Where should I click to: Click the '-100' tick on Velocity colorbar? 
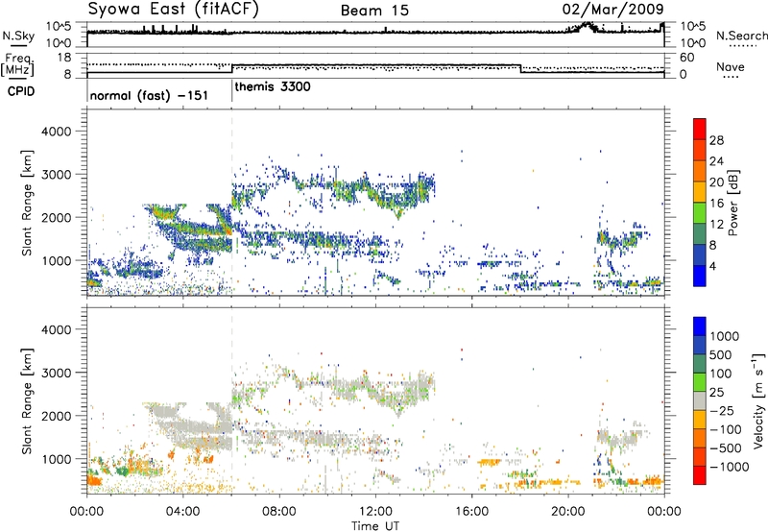click(x=726, y=429)
